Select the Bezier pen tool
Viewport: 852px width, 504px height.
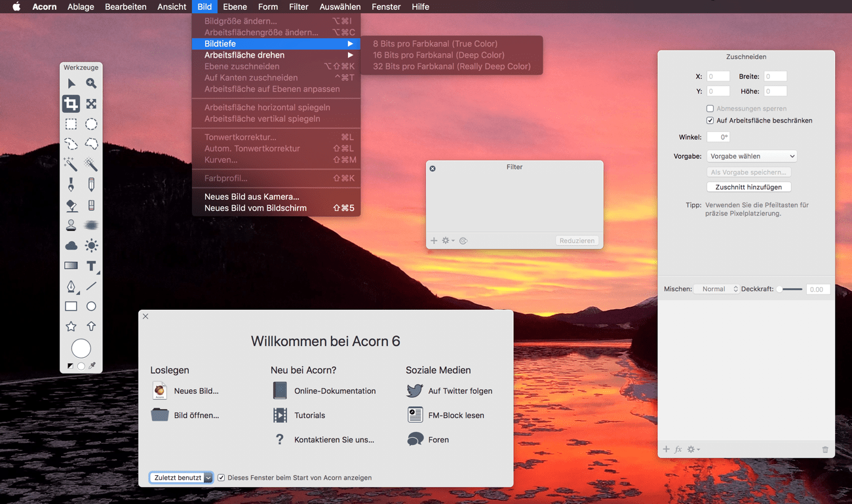click(71, 286)
